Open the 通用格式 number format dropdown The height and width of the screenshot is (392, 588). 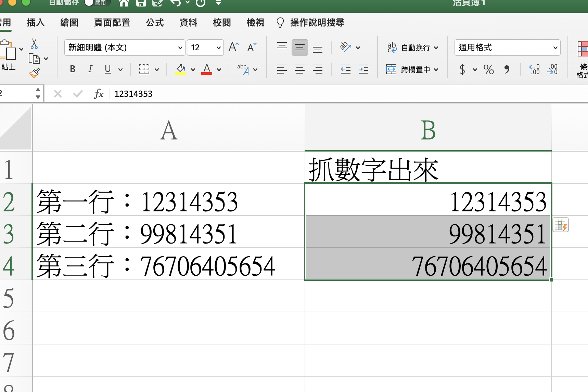tap(555, 48)
